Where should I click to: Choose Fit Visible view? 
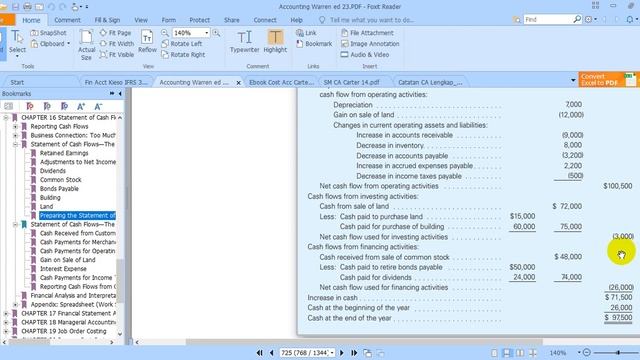(x=117, y=54)
